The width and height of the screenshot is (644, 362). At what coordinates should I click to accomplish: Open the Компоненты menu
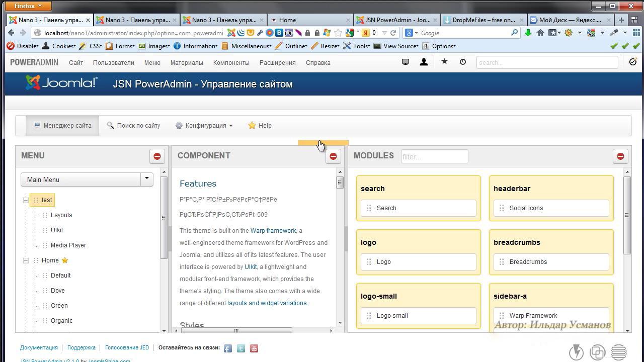pyautogui.click(x=231, y=62)
